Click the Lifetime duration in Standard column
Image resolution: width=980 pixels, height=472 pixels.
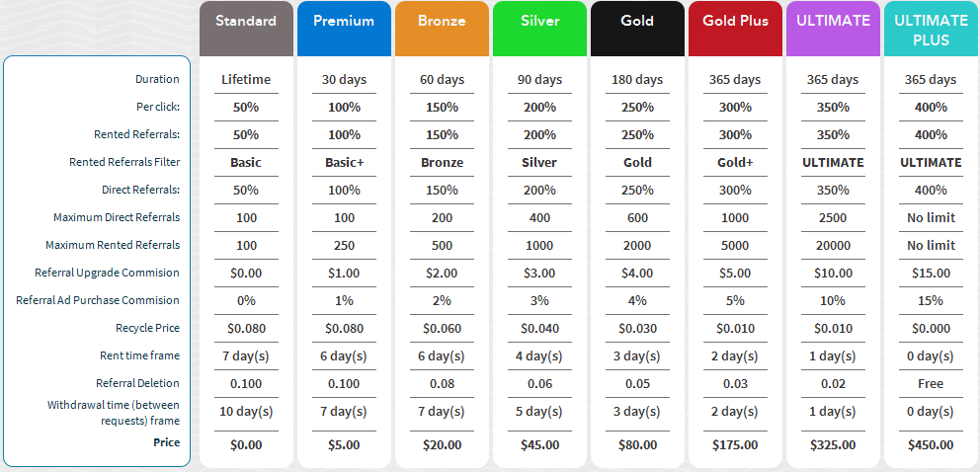[246, 80]
